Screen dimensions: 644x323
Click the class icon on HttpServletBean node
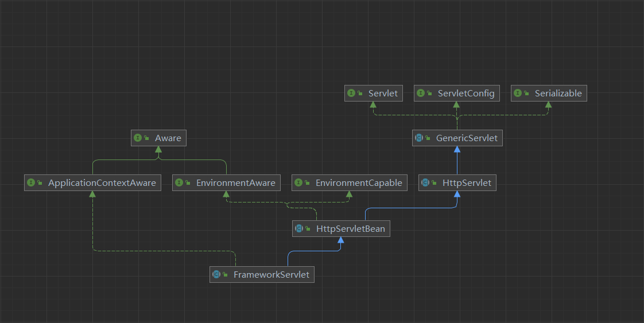pos(299,229)
